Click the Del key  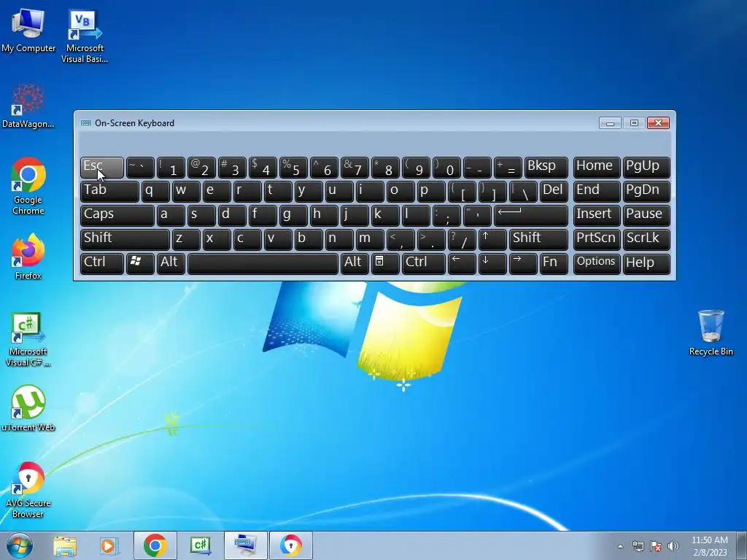coord(554,192)
